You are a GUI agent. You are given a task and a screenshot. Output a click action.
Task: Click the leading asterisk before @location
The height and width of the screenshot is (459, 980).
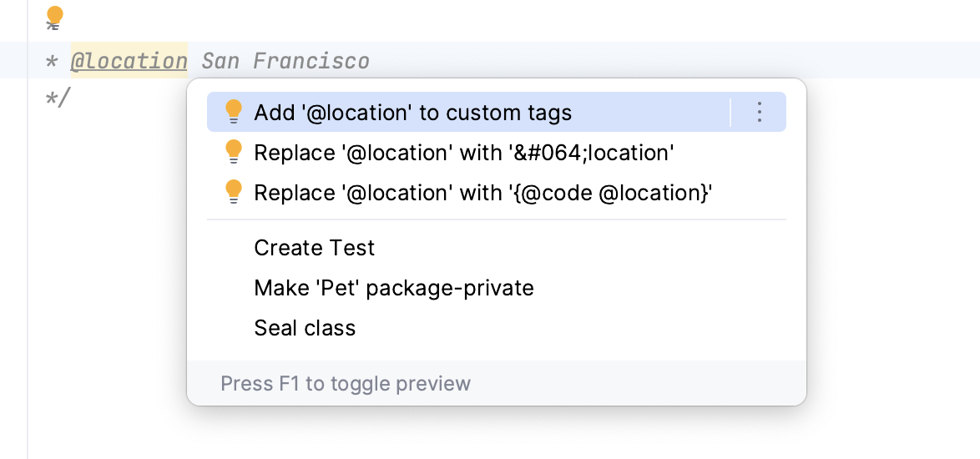click(x=52, y=61)
